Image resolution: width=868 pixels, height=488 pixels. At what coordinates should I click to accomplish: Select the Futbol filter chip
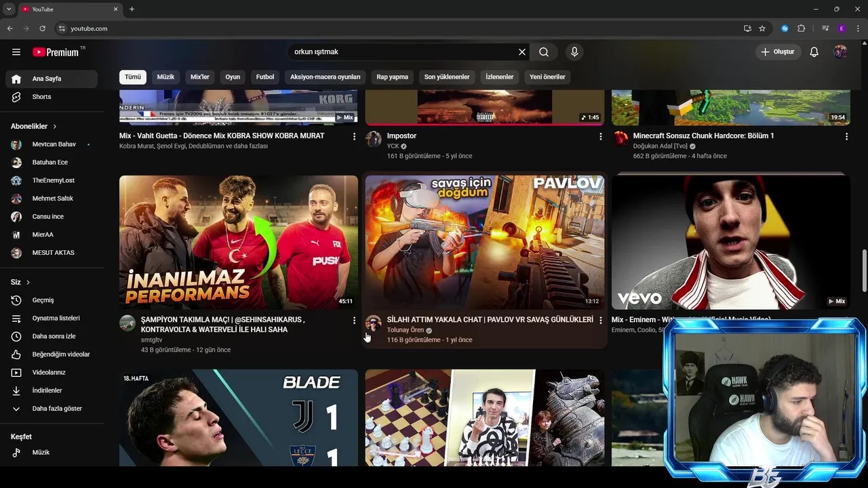click(x=265, y=77)
